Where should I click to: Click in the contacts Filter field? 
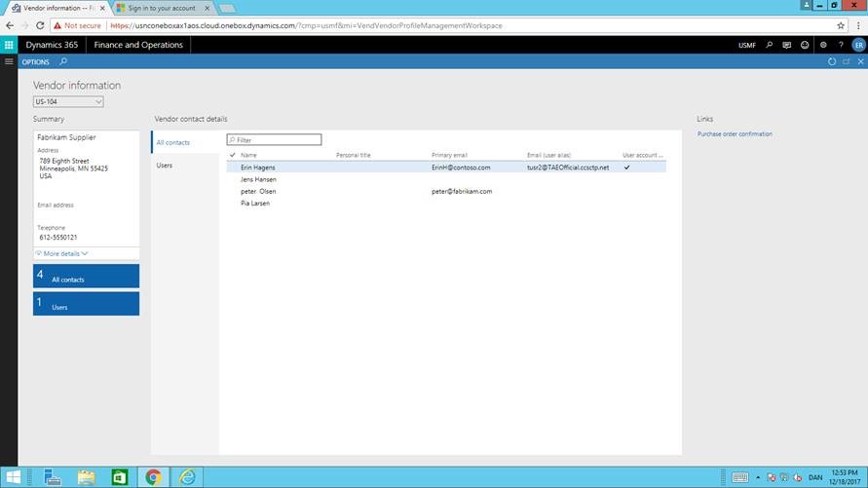point(274,140)
